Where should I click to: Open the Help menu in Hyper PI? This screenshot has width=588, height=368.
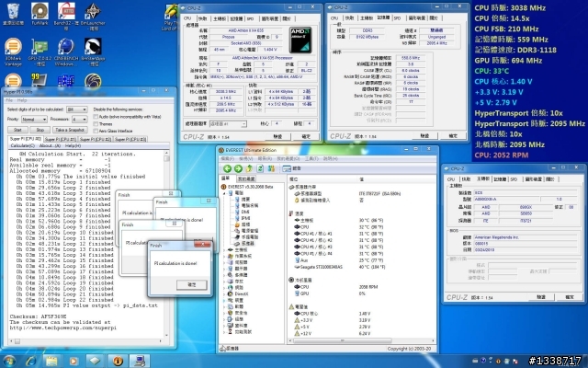tap(22, 100)
